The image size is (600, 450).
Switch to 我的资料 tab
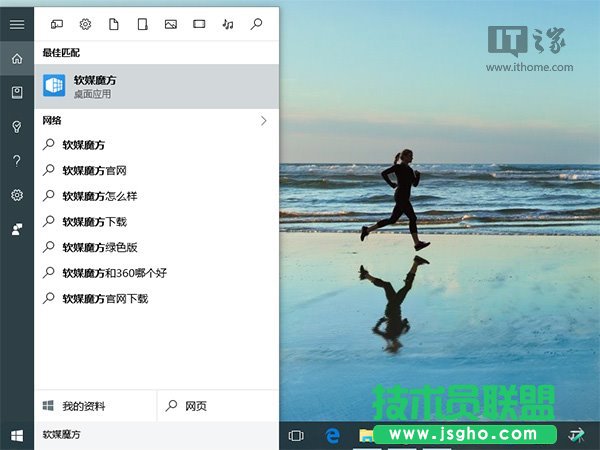click(x=96, y=406)
